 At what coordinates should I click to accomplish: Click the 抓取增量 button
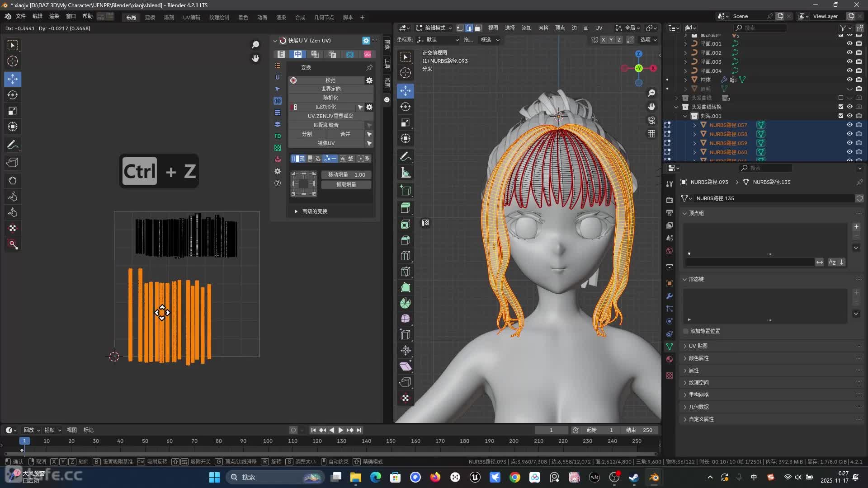tap(346, 185)
